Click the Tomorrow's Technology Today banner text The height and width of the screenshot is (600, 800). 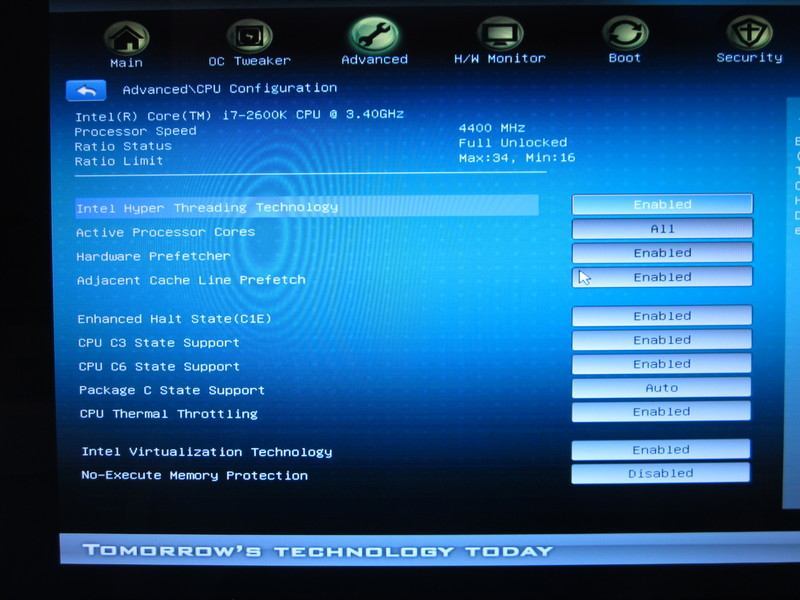tap(318, 551)
